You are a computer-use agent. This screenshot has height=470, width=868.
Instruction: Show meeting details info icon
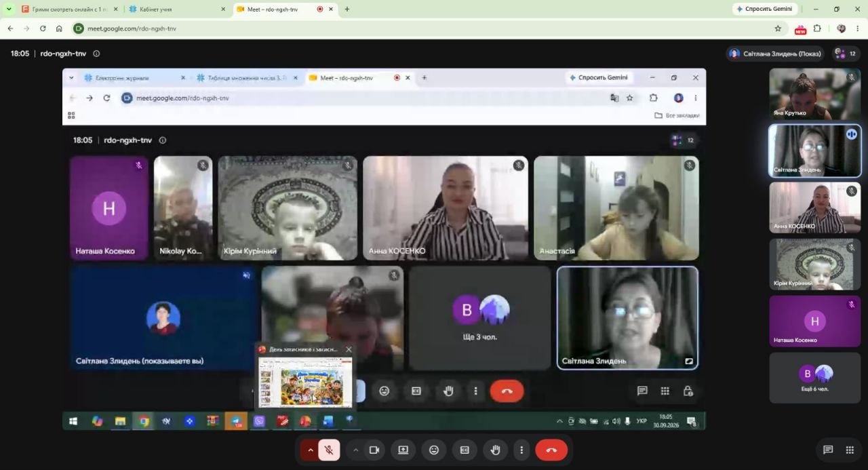click(96, 54)
